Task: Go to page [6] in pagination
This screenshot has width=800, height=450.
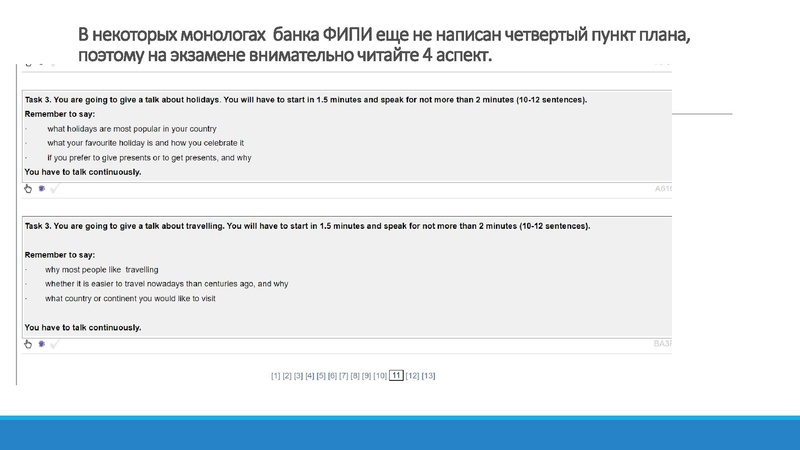Action: point(332,376)
